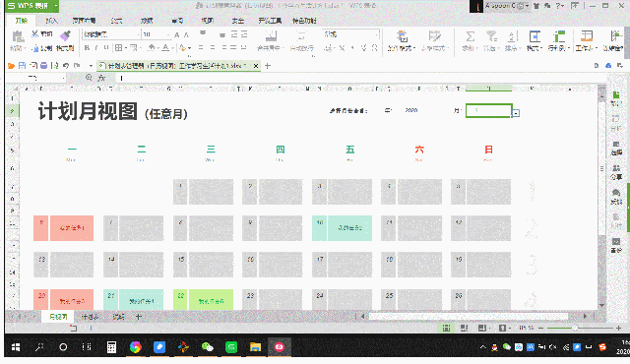Click the vertical scrollbar down arrow
Screen dimensions: 630x364
(x=601, y=305)
